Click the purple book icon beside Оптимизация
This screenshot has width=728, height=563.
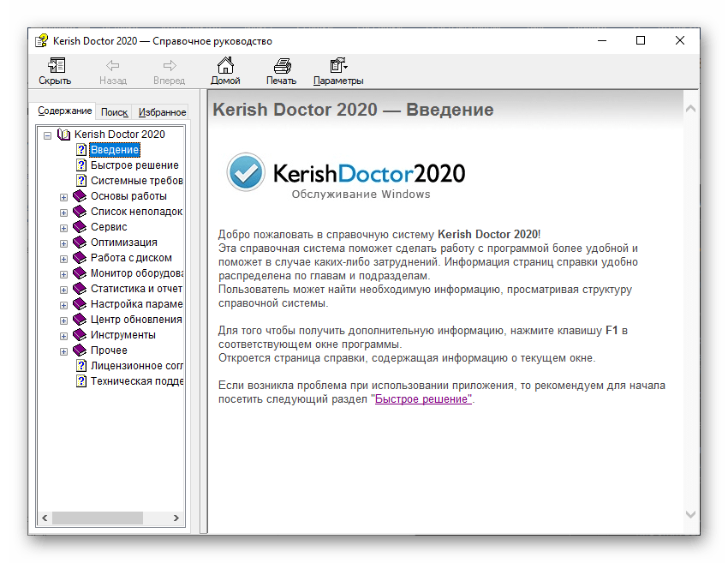coord(80,243)
